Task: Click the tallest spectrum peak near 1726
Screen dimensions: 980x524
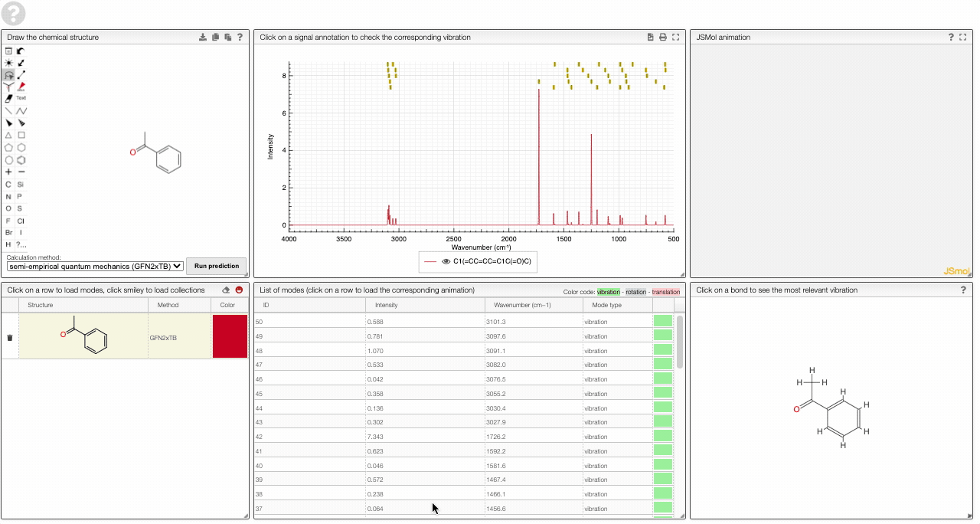Action: tap(539, 157)
